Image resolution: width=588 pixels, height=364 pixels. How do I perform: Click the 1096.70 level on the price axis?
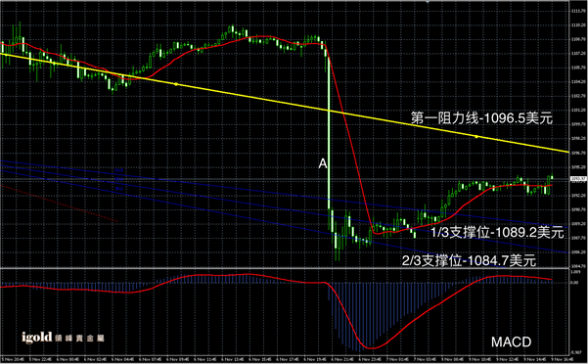[x=577, y=153]
